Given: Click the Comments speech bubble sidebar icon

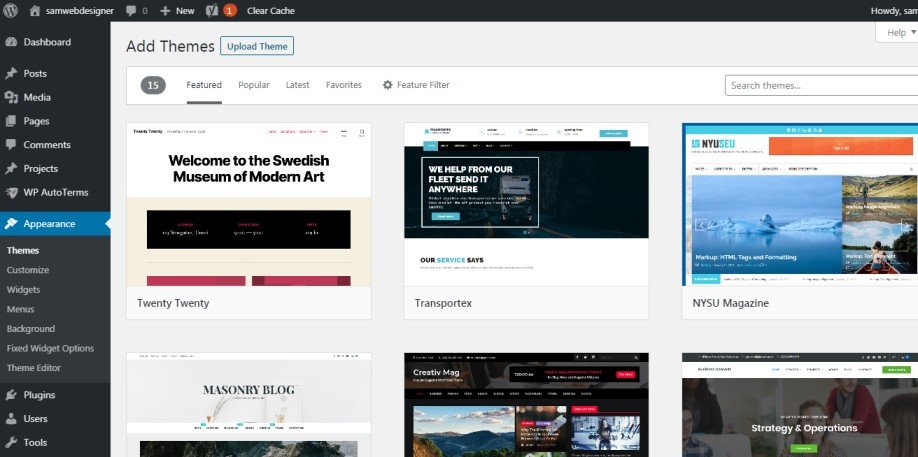Looking at the screenshot, I should pyautogui.click(x=11, y=145).
